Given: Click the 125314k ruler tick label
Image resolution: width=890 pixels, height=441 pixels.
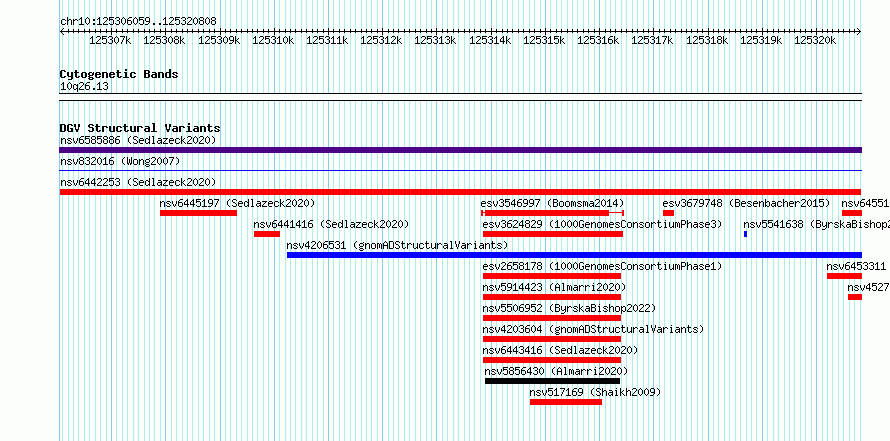Looking at the screenshot, I should 490,40.
